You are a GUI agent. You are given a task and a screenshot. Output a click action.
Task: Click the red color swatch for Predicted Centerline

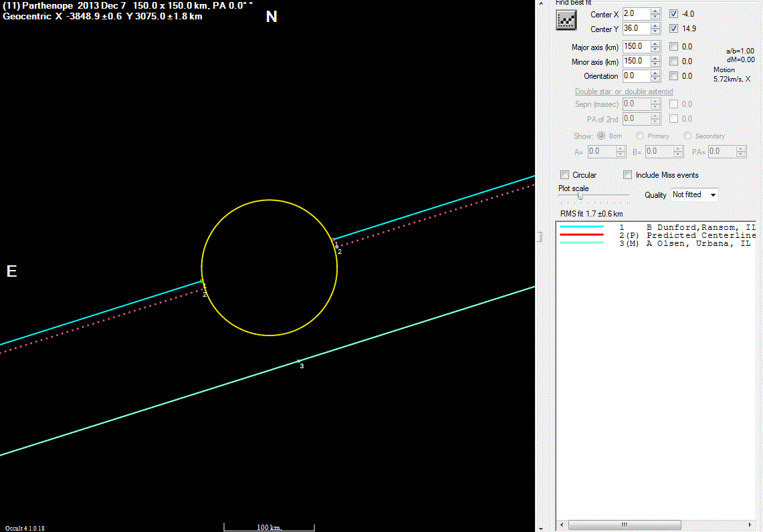pyautogui.click(x=582, y=235)
